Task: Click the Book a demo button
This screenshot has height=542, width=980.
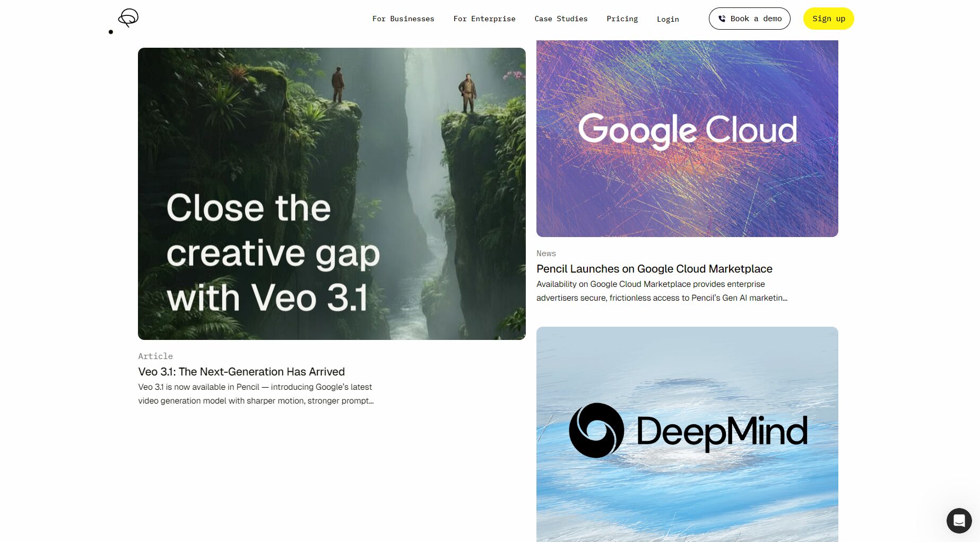Action: [749, 19]
